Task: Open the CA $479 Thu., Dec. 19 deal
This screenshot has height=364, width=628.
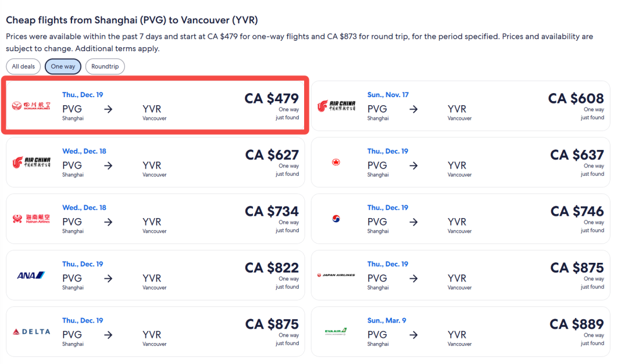Action: [155, 106]
